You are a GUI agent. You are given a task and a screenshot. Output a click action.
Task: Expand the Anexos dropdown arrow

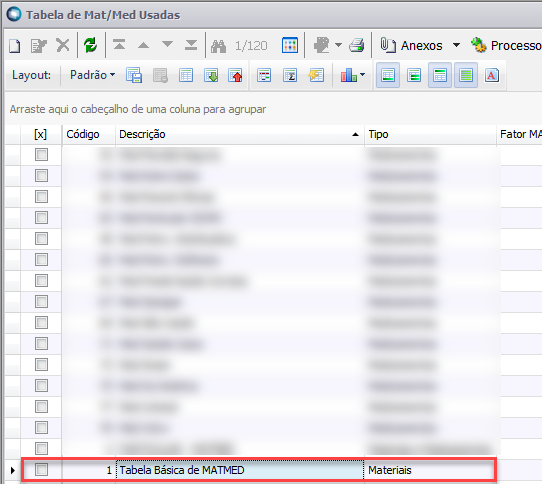click(x=456, y=45)
